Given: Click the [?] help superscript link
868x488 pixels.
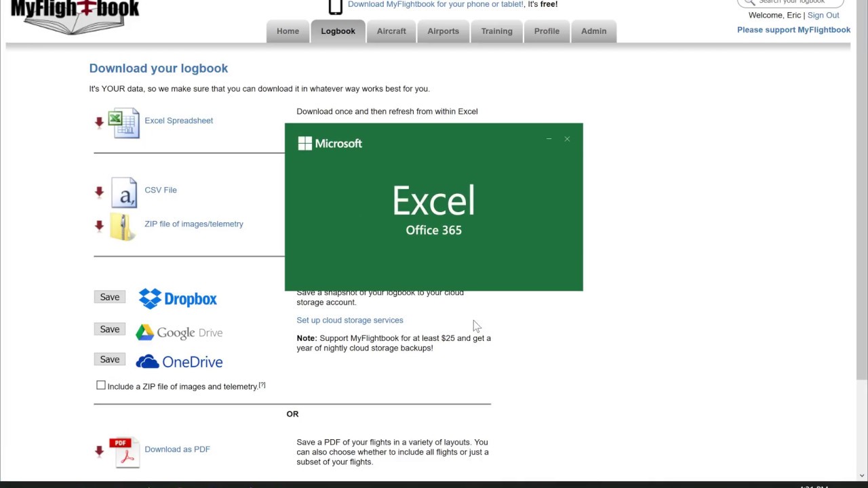Looking at the screenshot, I should click(x=262, y=385).
